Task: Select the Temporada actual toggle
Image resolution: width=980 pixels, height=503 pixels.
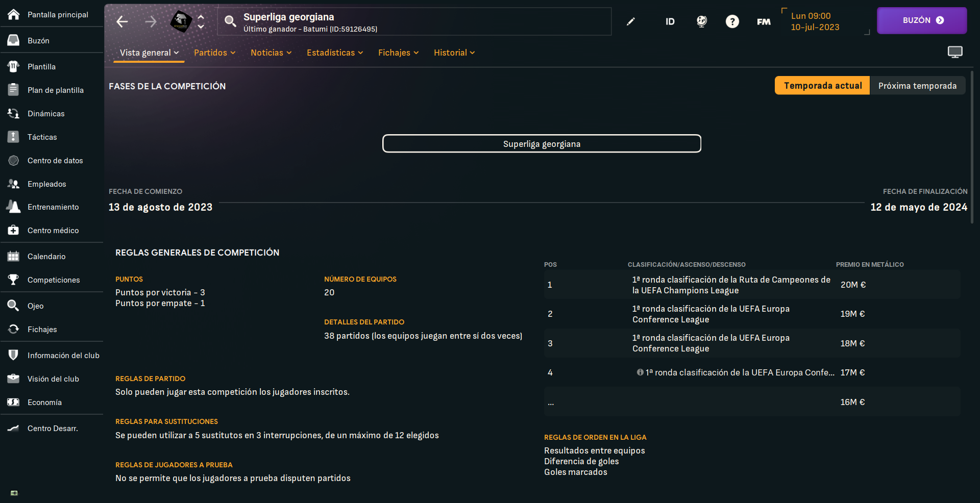Action: click(822, 85)
